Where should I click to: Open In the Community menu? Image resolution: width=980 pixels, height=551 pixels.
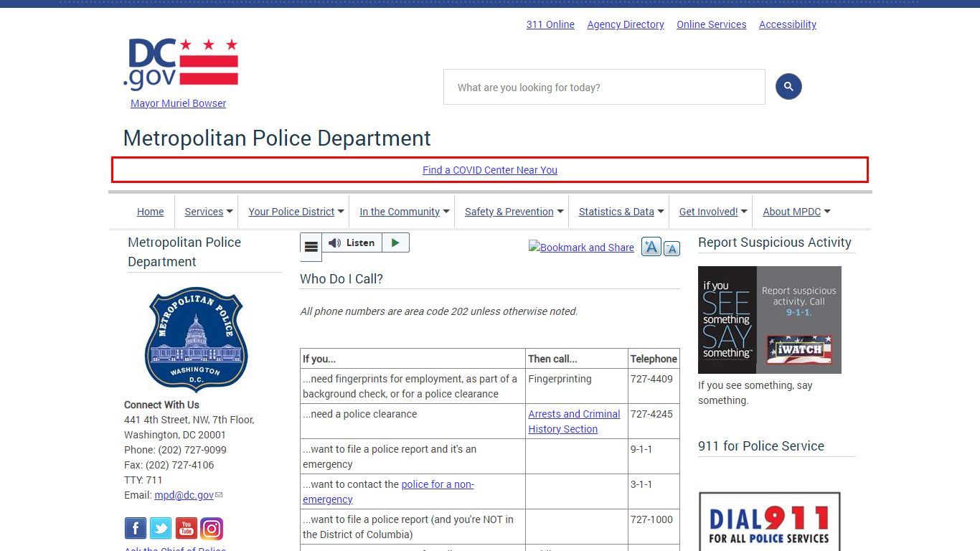coord(400,212)
